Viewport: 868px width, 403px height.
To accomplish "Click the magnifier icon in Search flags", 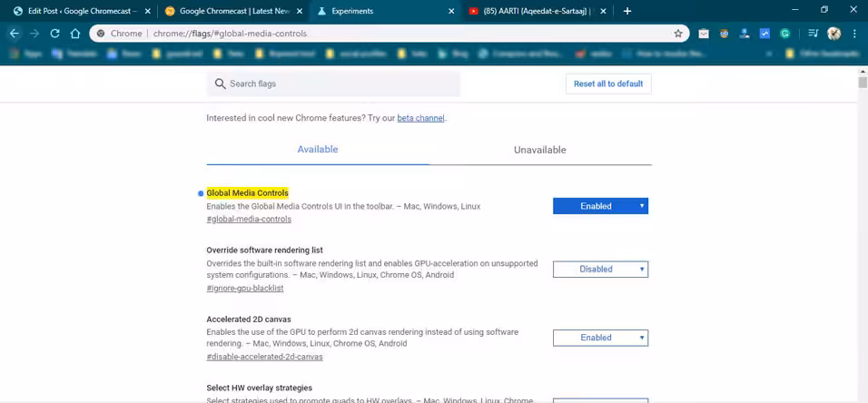I will 220,84.
